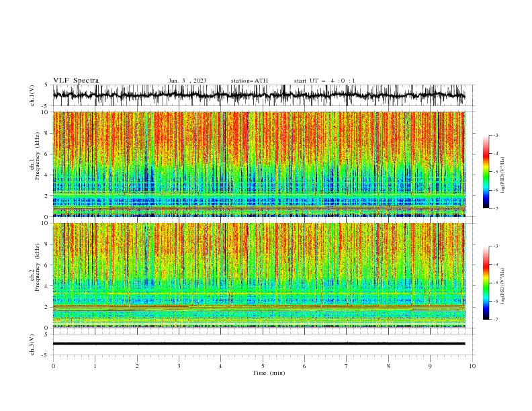
Task: Click the ch.3 flat black waveform trace
Action: pyautogui.click(x=259, y=344)
